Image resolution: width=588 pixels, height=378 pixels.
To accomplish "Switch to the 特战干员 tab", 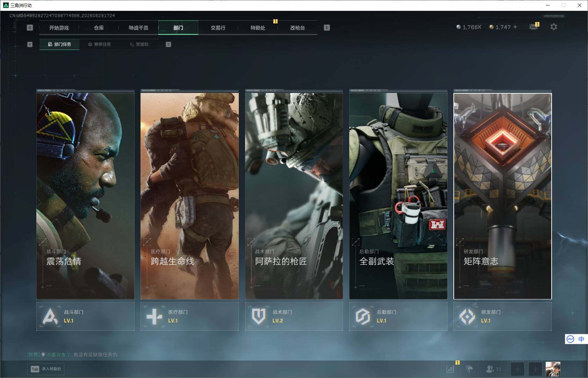I will click(x=138, y=28).
